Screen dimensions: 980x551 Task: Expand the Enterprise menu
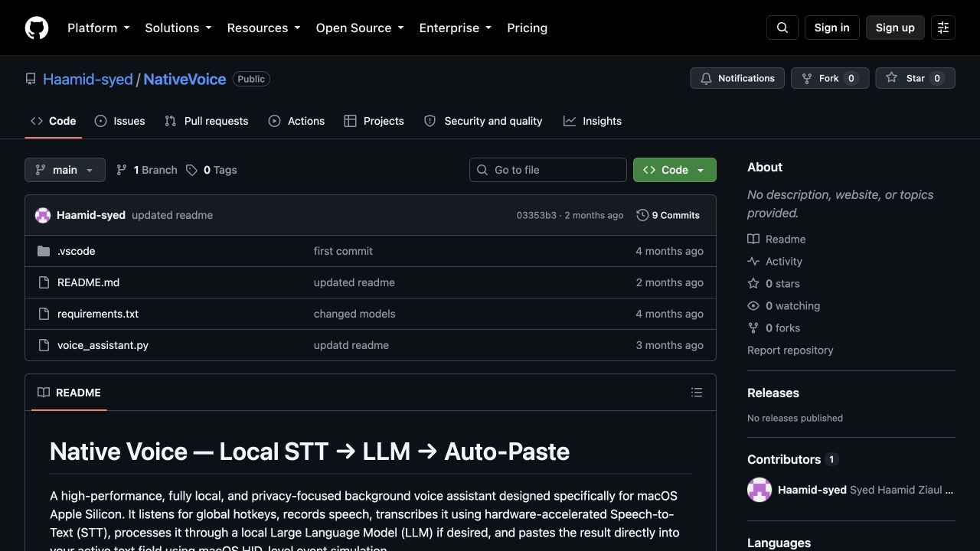pos(455,28)
